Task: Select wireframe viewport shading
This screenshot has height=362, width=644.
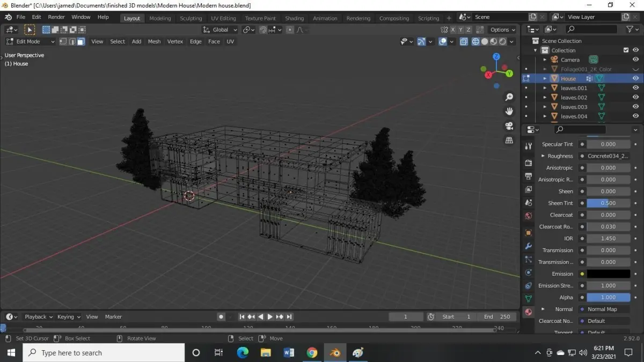Action: (x=475, y=41)
